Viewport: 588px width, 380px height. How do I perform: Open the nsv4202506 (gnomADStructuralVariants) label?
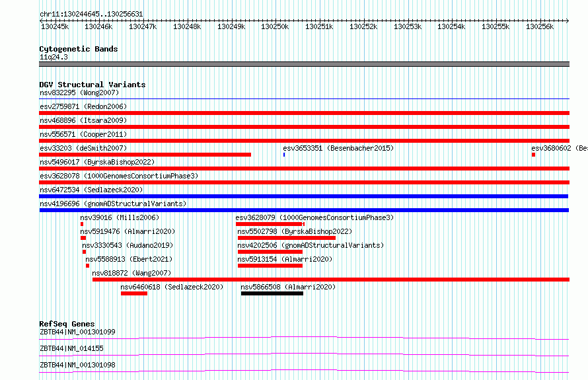point(311,245)
